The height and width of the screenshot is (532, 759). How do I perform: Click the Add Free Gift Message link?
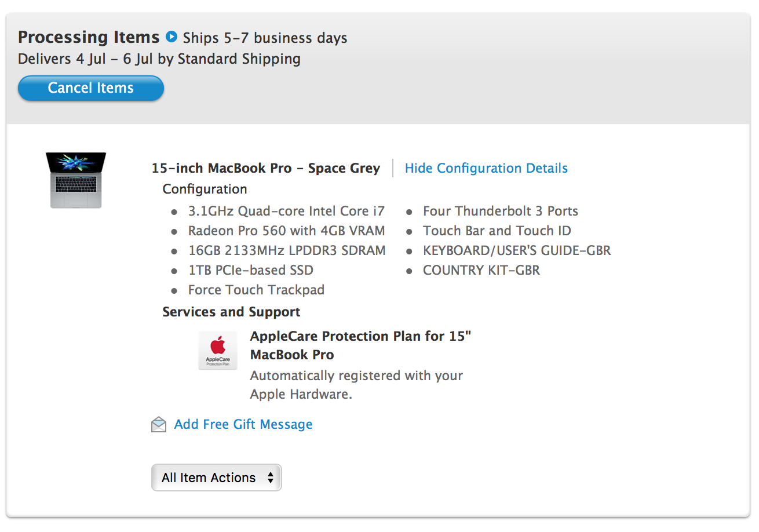click(x=243, y=424)
